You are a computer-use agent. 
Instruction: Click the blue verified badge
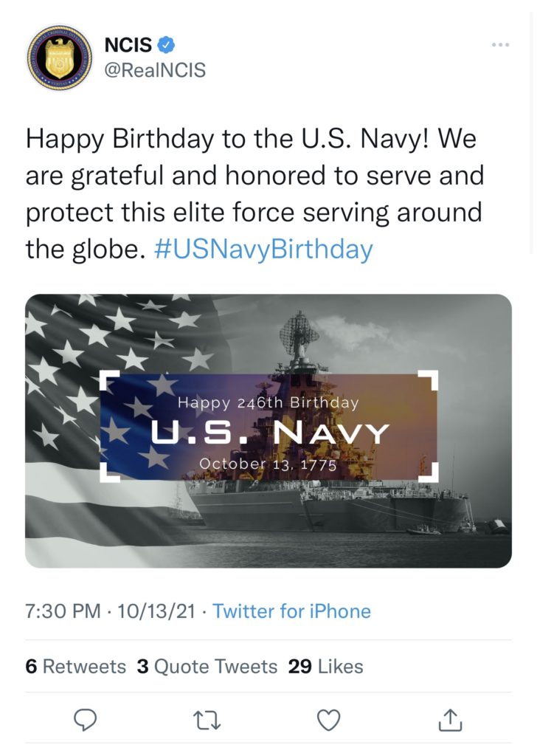[x=167, y=44]
